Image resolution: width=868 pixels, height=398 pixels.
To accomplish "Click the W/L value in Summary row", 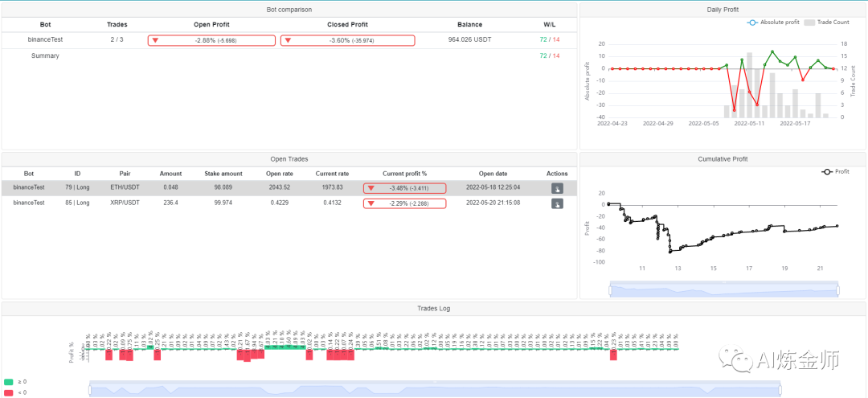I will (549, 56).
